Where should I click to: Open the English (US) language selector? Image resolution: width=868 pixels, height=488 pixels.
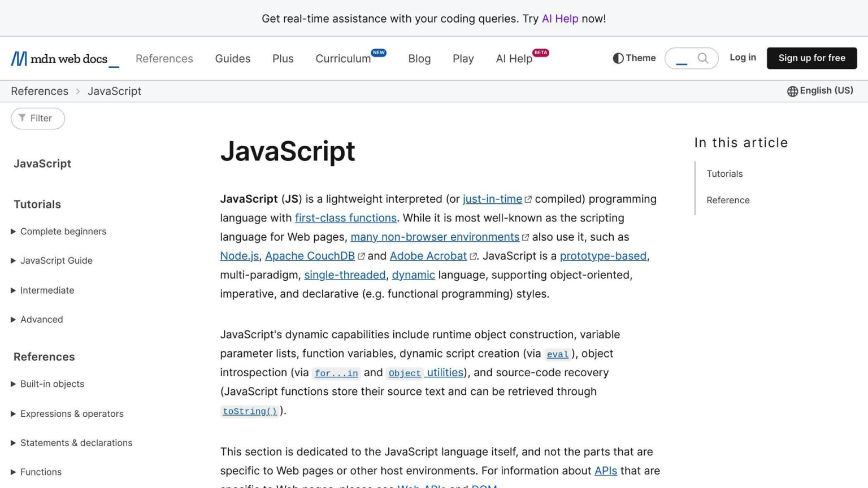(820, 91)
